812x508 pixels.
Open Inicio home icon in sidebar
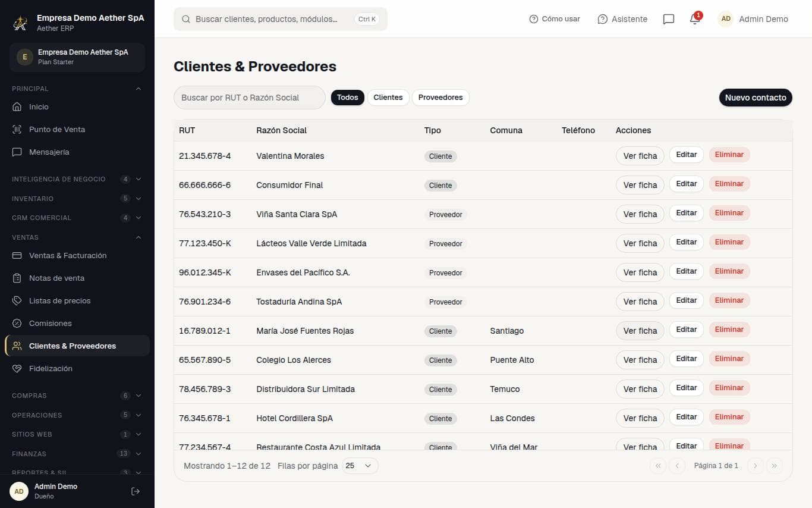[x=17, y=107]
